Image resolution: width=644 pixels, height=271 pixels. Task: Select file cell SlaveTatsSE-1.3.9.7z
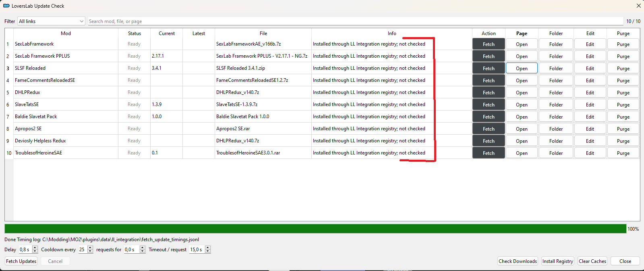263,104
